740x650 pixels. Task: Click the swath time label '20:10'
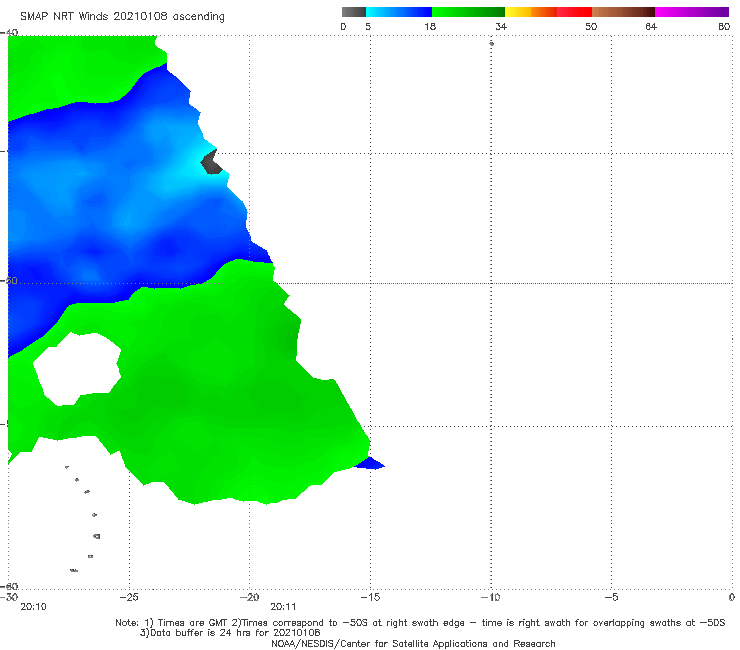point(34,607)
